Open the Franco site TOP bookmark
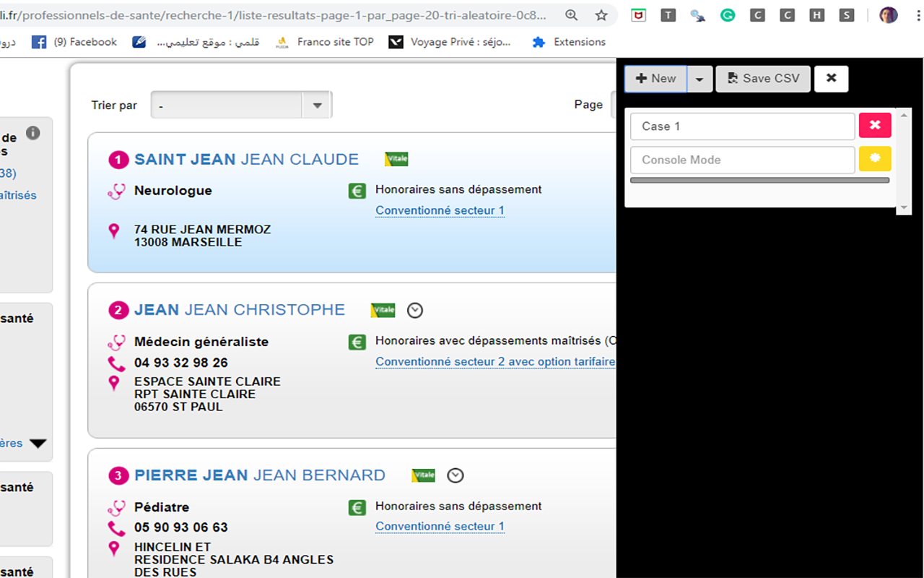Image resolution: width=924 pixels, height=578 pixels. tap(325, 42)
